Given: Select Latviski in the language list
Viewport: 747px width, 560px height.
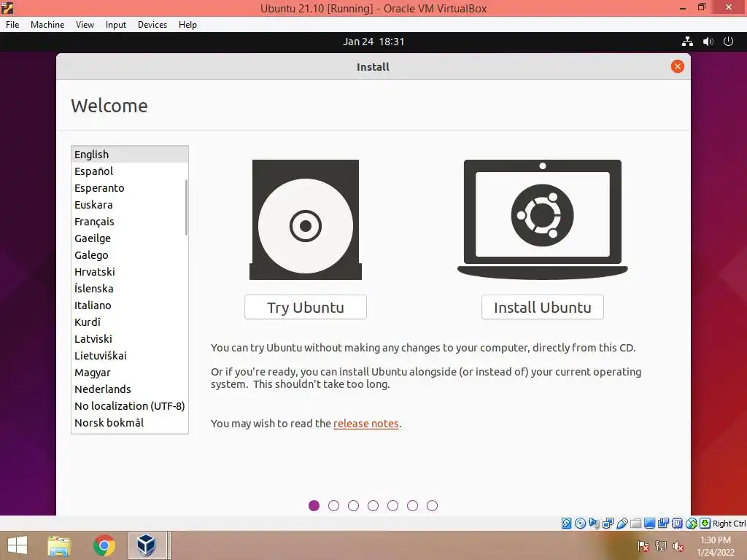Looking at the screenshot, I should tap(130, 338).
